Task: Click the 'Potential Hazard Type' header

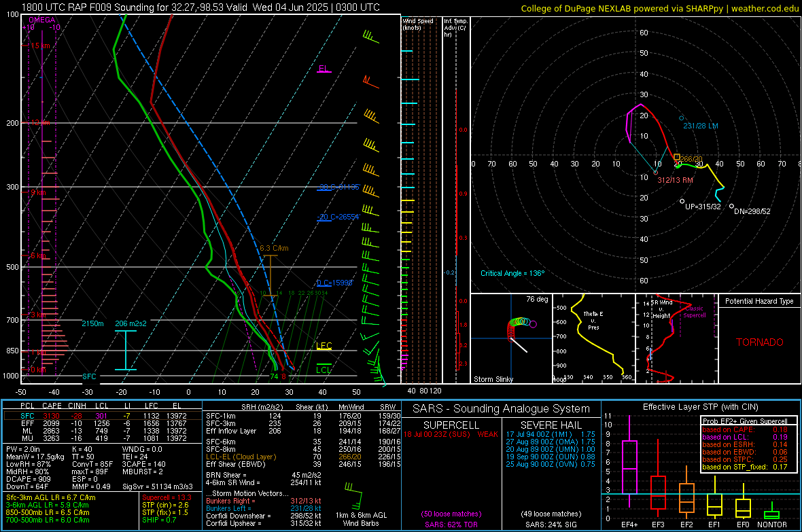Action: coord(760,301)
